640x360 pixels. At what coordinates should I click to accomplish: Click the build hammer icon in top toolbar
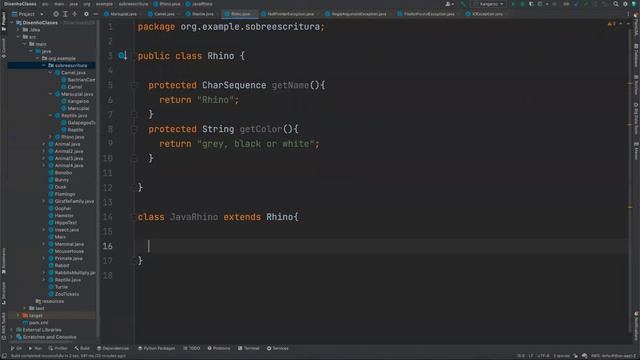pos(462,4)
